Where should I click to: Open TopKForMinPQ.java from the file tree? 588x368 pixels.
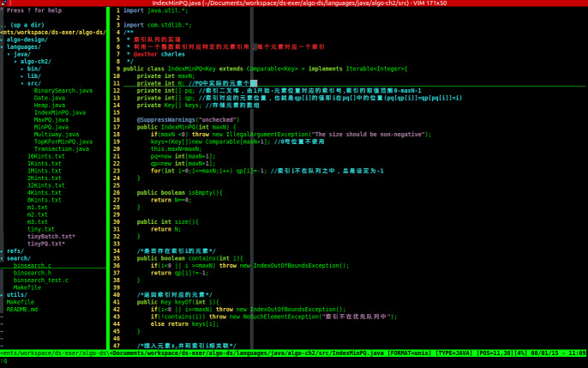tap(63, 142)
